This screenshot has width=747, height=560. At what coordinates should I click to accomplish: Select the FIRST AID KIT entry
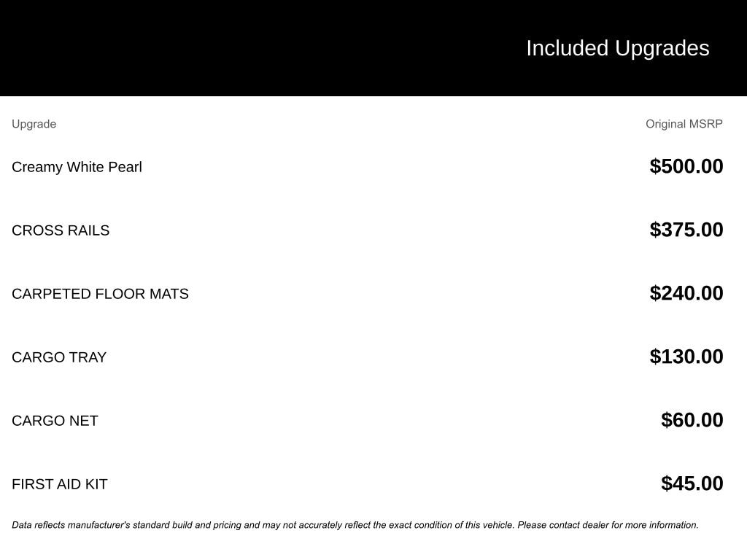point(60,484)
